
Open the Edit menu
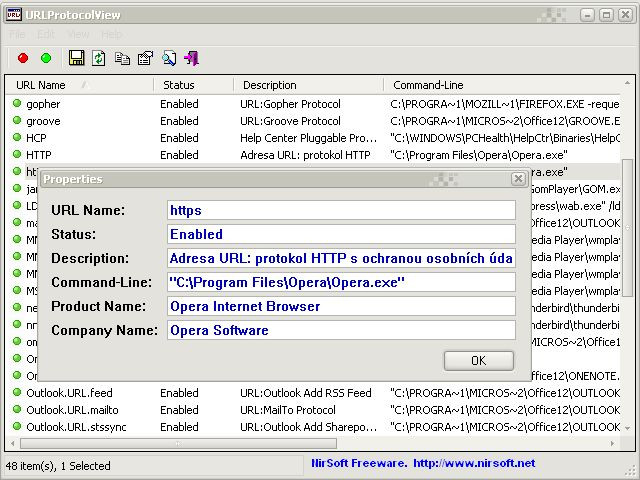[46, 35]
